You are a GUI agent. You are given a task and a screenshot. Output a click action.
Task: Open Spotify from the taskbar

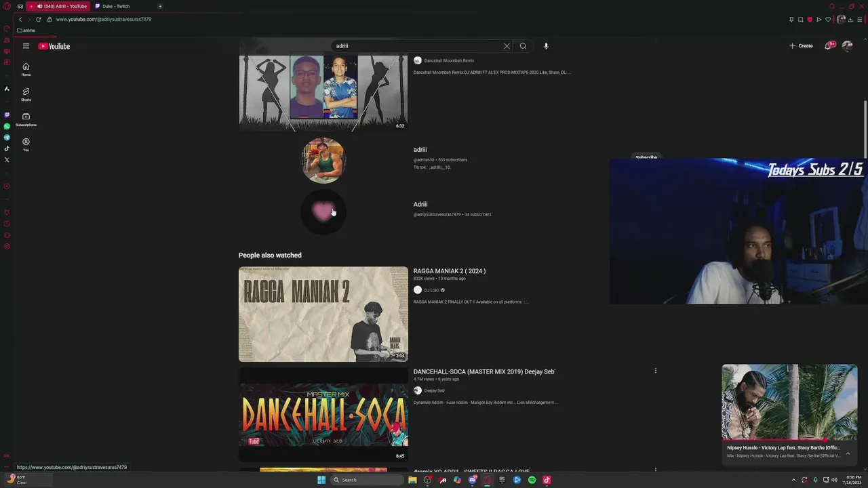[532, 480]
